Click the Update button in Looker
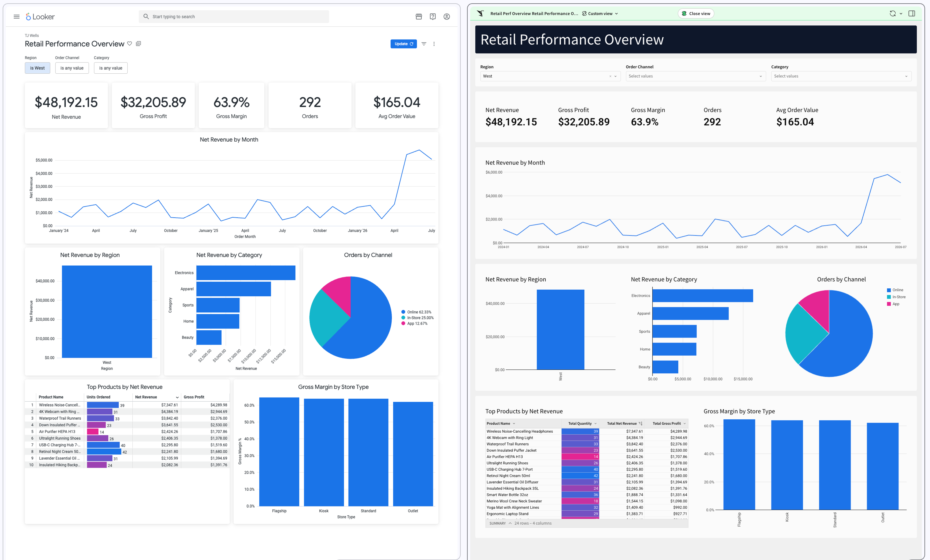 point(403,44)
